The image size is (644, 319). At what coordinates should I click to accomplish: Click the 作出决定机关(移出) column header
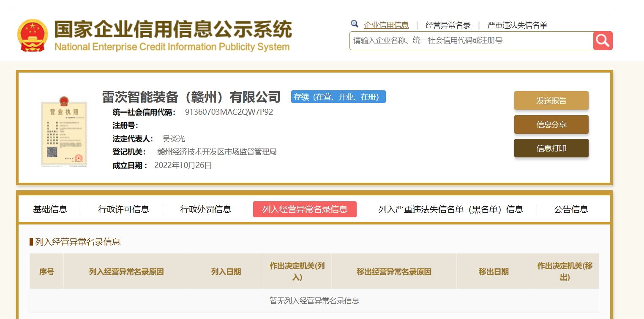click(x=565, y=271)
